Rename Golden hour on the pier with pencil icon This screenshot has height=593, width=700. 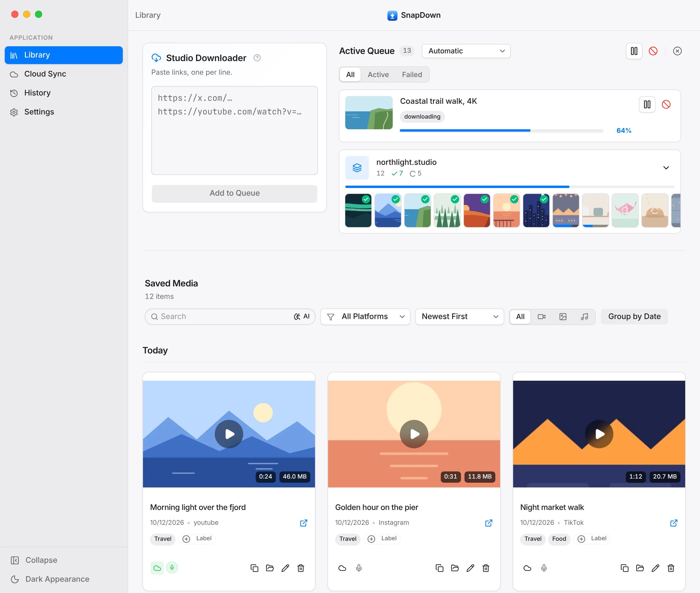(470, 568)
